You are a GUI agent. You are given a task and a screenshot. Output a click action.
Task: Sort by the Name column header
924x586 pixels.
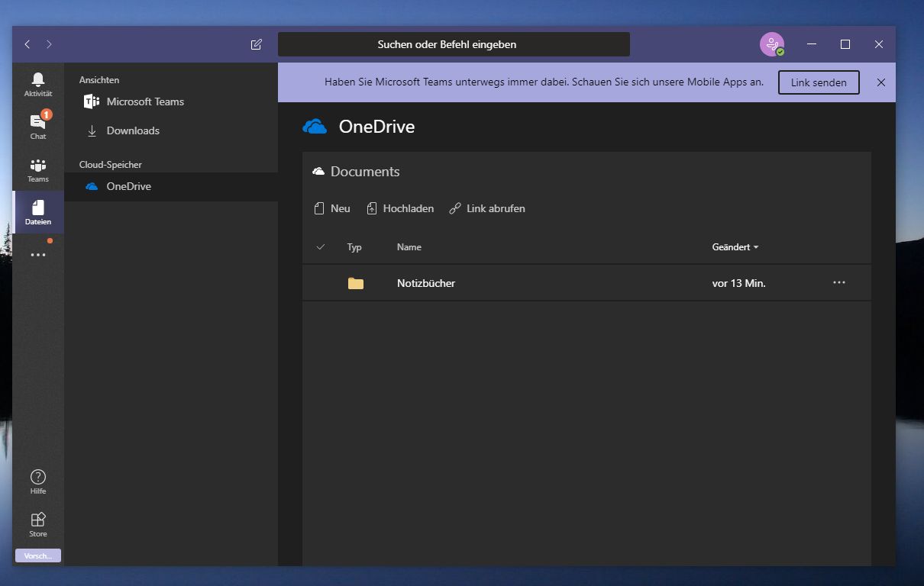pyautogui.click(x=409, y=247)
